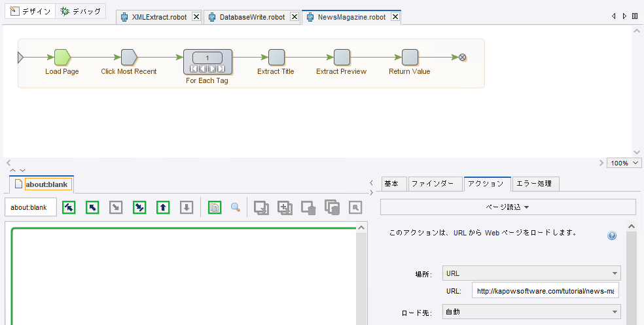Image resolution: width=644 pixels, height=325 pixels.
Task: Close the XMLExtract.robot tab
Action: click(x=196, y=17)
